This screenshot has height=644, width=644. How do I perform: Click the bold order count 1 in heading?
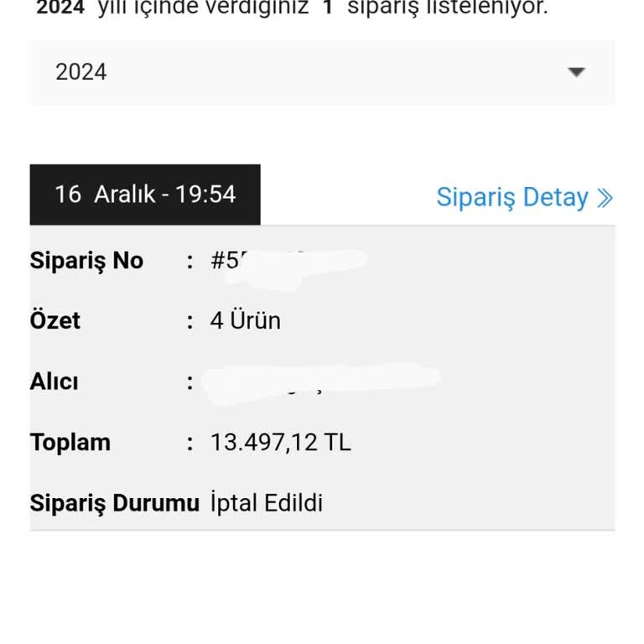click(328, 8)
